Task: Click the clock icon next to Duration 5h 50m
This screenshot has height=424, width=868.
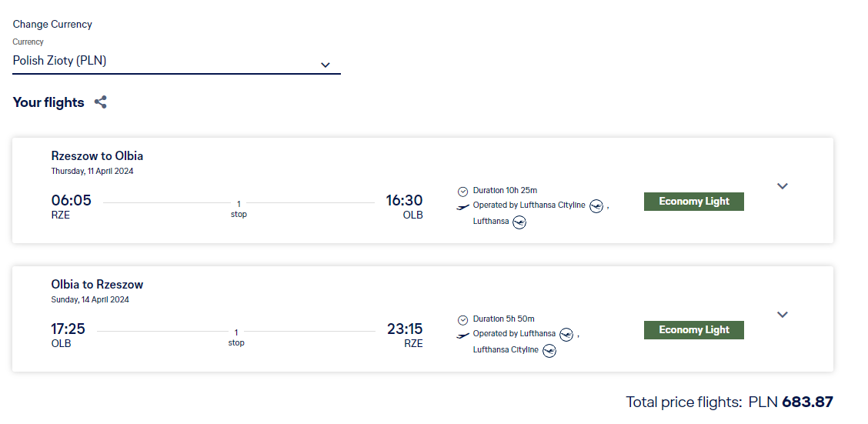Action: coord(463,319)
